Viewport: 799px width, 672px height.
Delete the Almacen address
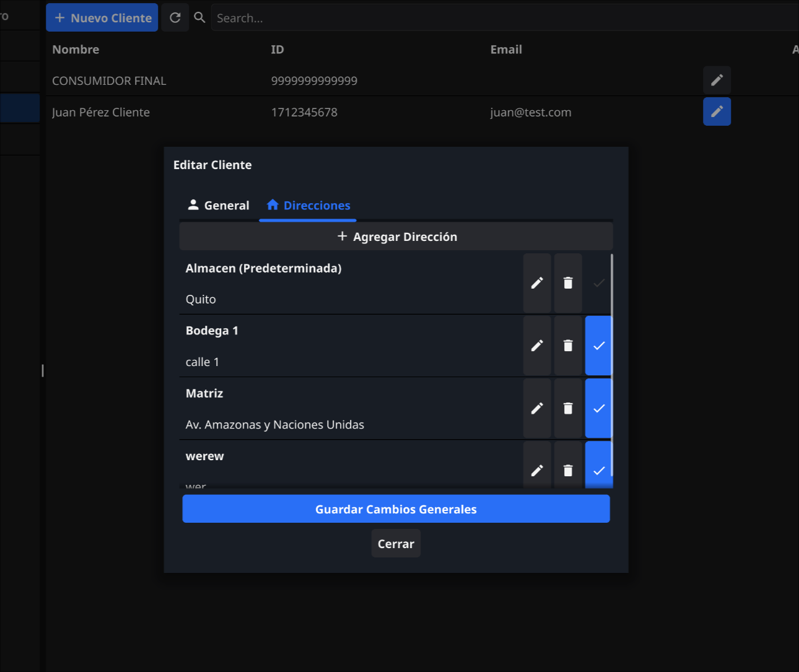pyautogui.click(x=568, y=283)
